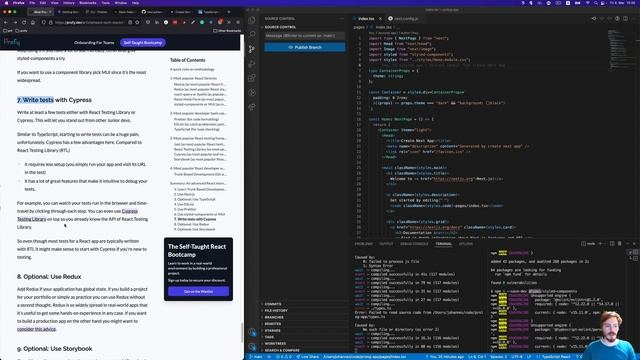This screenshot has height=360, width=640.
Task: Click the blog page vertical scrollbar
Action: 242,333
